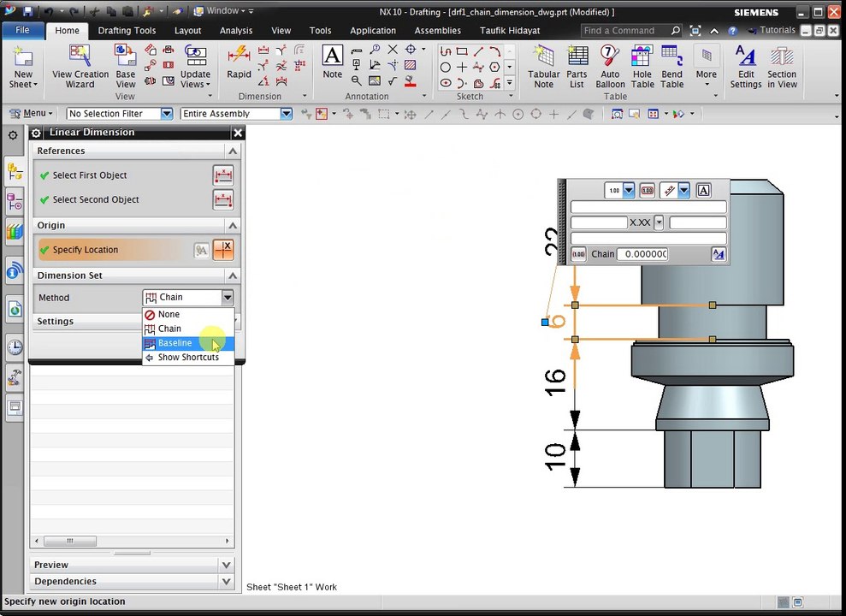The image size is (846, 616).
Task: Click the Find a Command search field
Action: (x=626, y=31)
